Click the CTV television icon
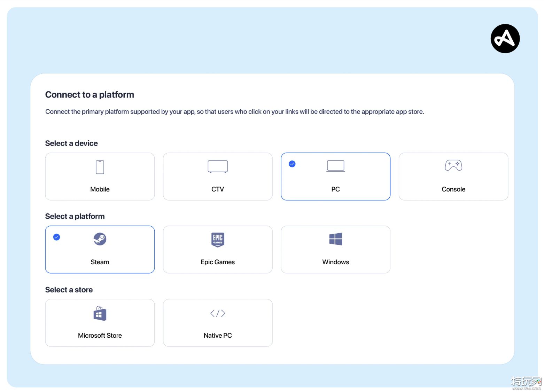 coord(218,166)
